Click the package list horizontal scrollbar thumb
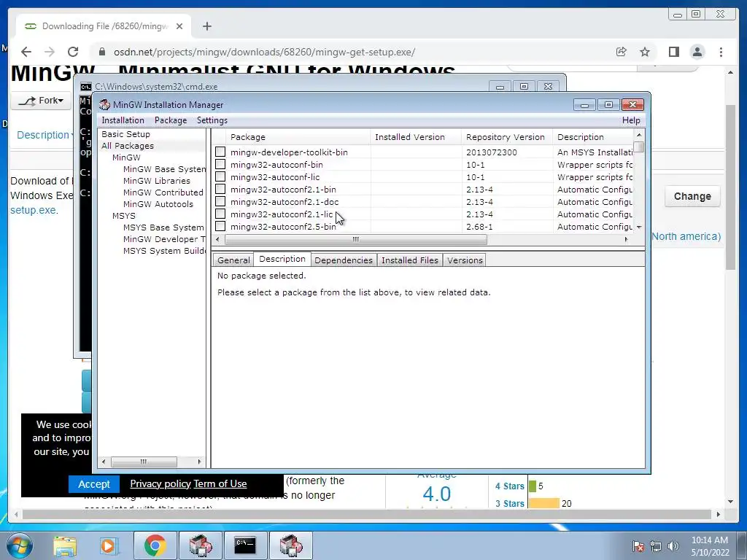Image resolution: width=747 pixels, height=560 pixels. [x=356, y=239]
